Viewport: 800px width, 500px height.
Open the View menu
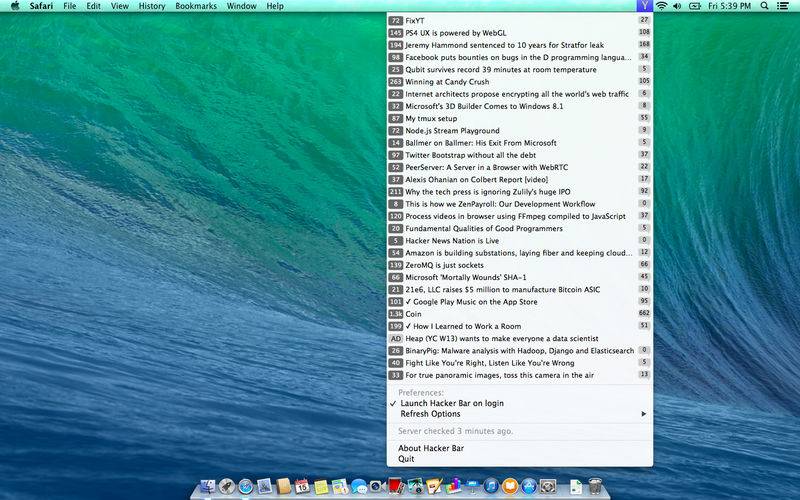coord(120,6)
